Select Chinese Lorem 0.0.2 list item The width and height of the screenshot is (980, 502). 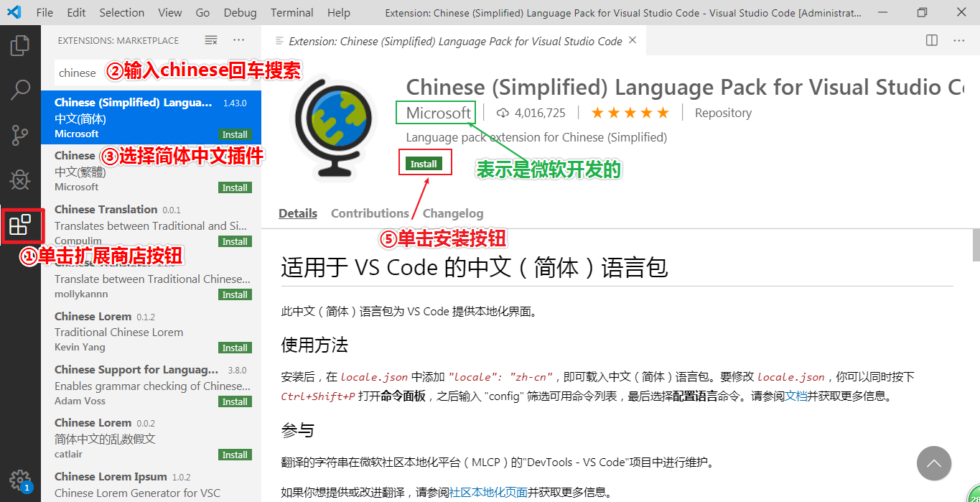(151, 438)
